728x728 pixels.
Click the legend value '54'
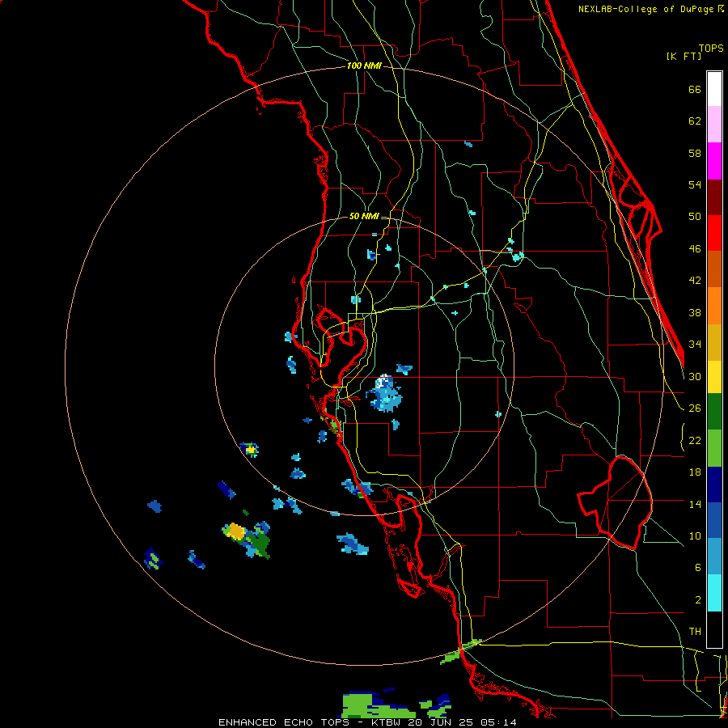click(695, 184)
